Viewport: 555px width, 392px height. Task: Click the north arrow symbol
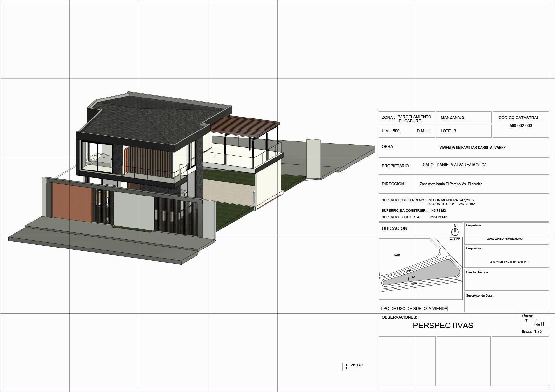455,230
